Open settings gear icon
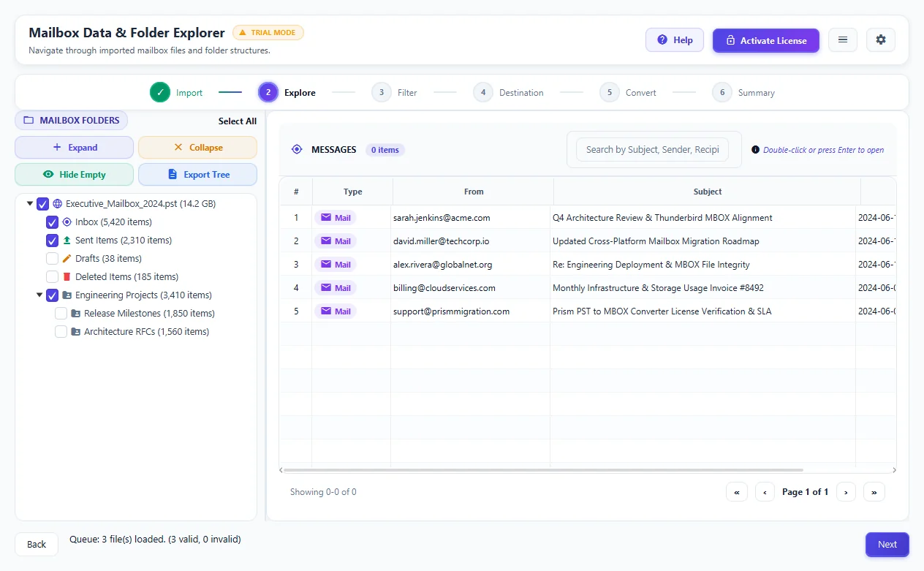This screenshot has height=571, width=924. coord(881,39)
